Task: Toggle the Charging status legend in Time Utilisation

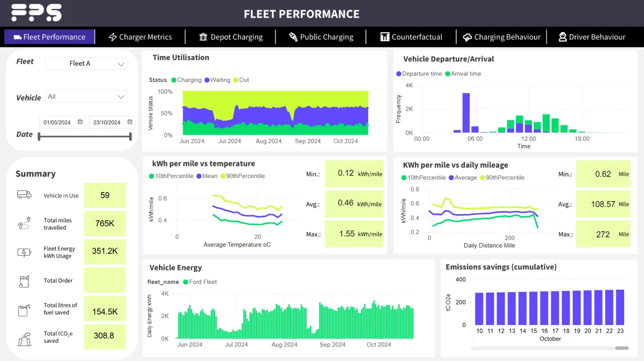Action: pos(186,80)
